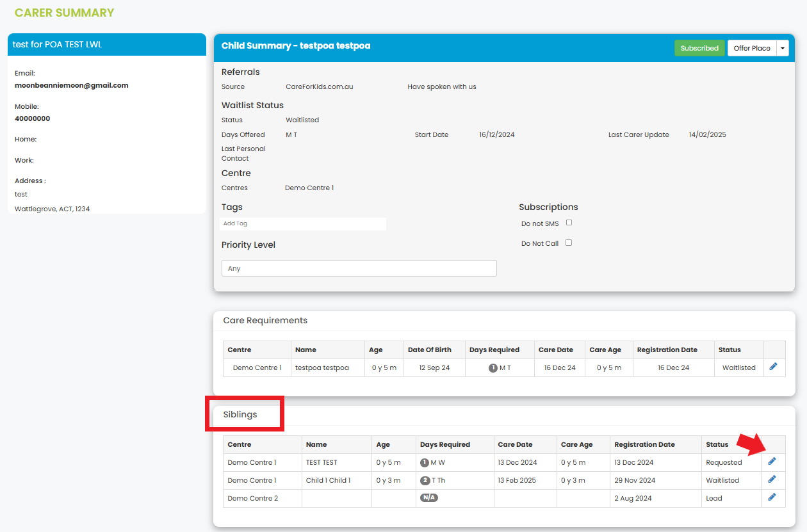807x532 pixels.
Task: Click the N/A days badge
Action: (429, 498)
